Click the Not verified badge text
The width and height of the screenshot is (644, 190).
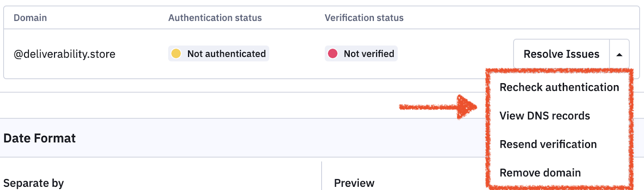(369, 54)
